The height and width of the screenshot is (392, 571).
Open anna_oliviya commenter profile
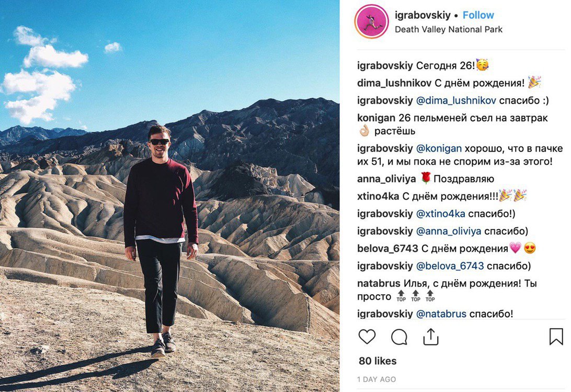tap(386, 179)
